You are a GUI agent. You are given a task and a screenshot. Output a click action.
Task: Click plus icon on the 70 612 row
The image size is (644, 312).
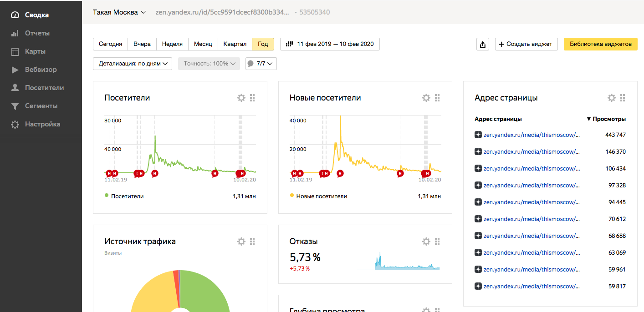tap(478, 219)
